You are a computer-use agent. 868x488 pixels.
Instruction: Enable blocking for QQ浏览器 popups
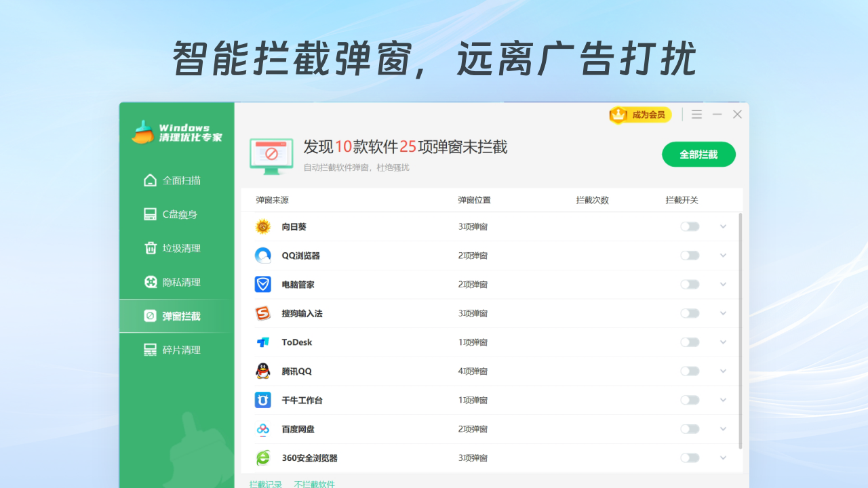click(x=690, y=256)
